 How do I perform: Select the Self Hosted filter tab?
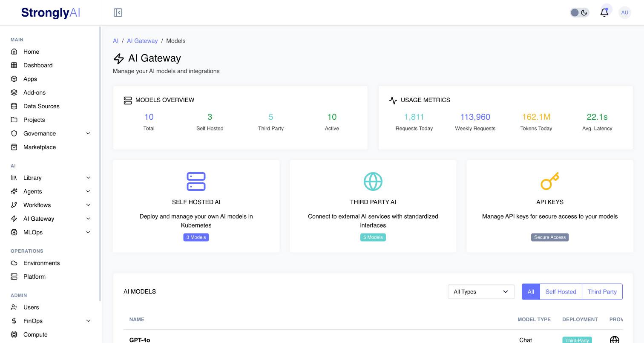(561, 292)
